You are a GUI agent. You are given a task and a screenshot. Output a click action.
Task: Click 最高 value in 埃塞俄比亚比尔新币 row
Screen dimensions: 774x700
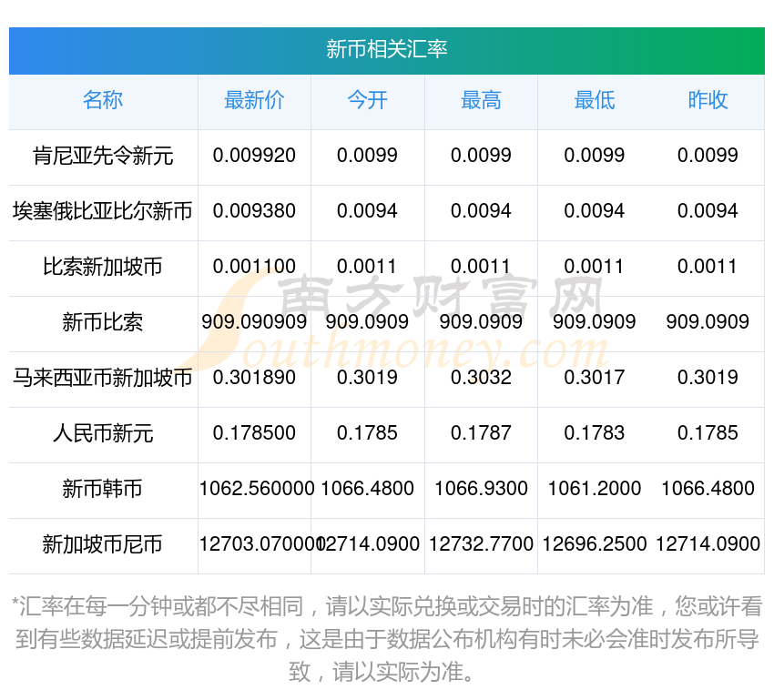[x=481, y=211]
